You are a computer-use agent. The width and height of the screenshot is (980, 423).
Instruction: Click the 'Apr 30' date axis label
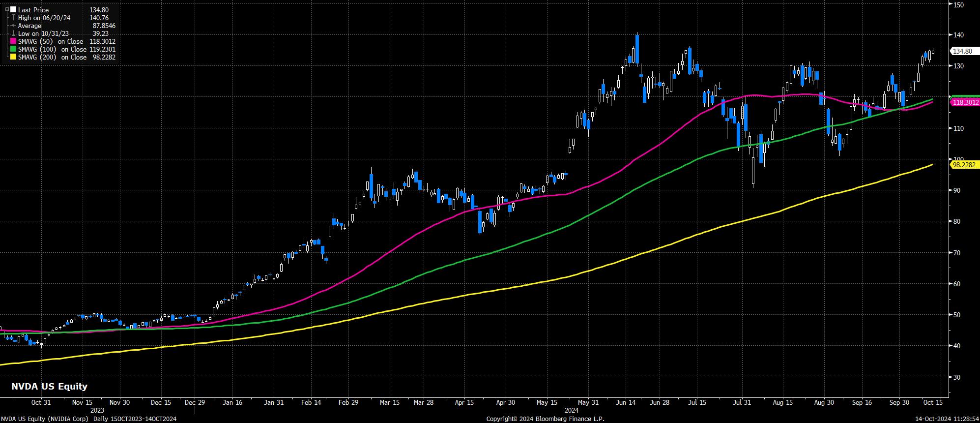505,402
